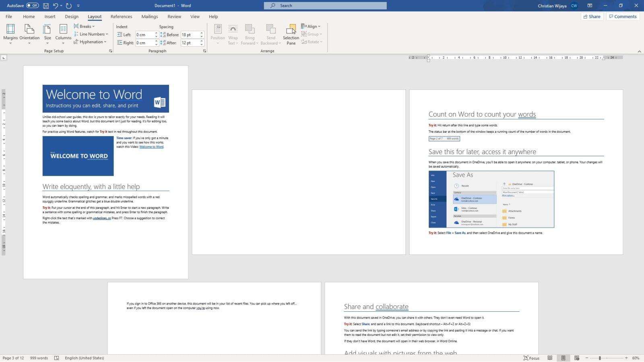
Task: Click the Share button
Action: [591, 16]
